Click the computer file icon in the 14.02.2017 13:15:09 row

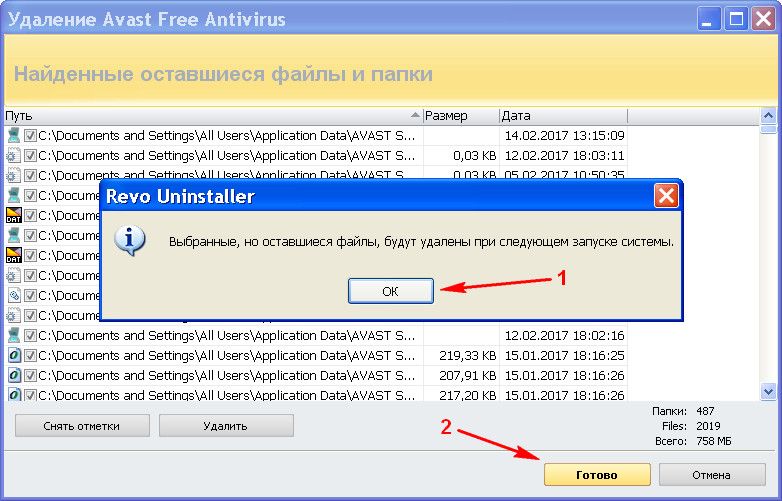(13, 135)
